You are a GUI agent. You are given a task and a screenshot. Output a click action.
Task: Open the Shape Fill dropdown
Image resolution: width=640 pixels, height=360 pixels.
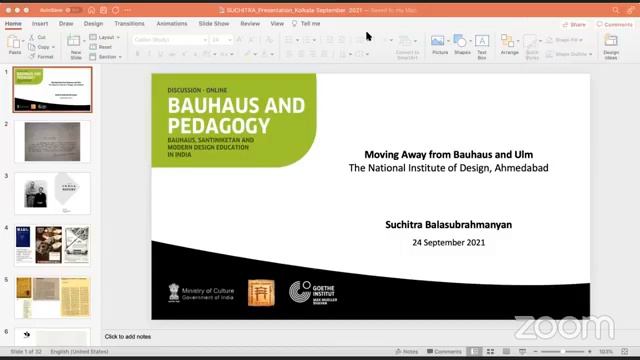(x=564, y=40)
